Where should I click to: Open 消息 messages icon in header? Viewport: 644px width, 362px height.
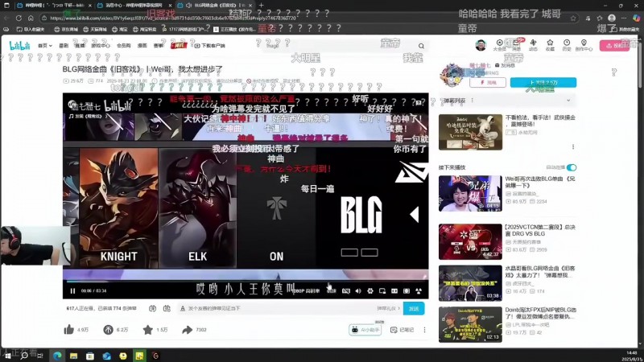516,45
